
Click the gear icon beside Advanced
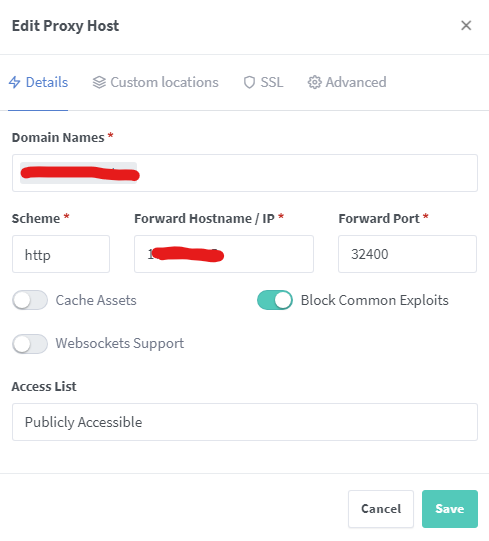(x=314, y=82)
